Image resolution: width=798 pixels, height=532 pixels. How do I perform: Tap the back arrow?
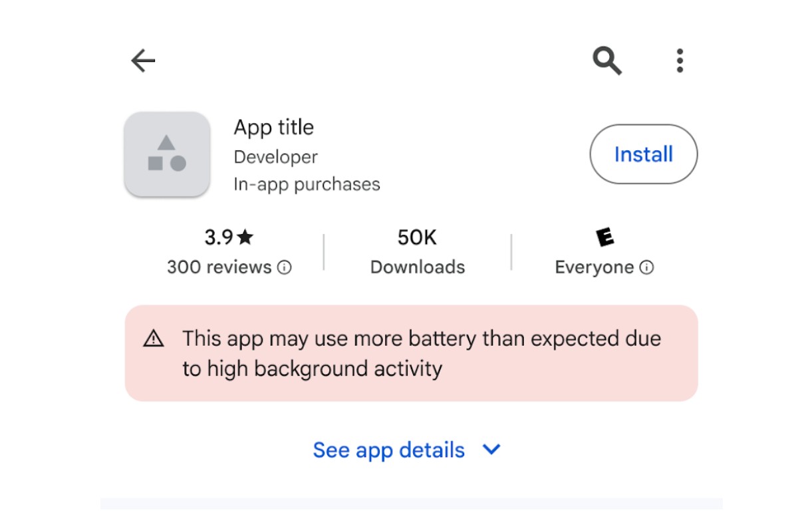pyautogui.click(x=143, y=61)
